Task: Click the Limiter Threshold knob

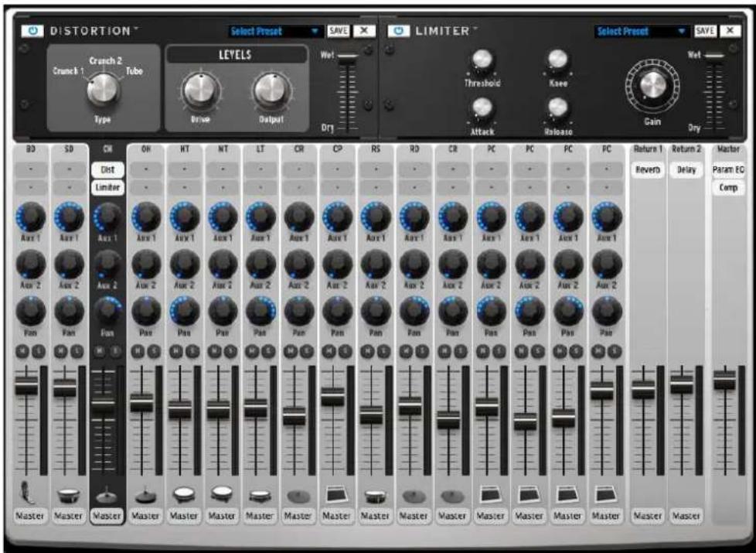Action: click(482, 60)
